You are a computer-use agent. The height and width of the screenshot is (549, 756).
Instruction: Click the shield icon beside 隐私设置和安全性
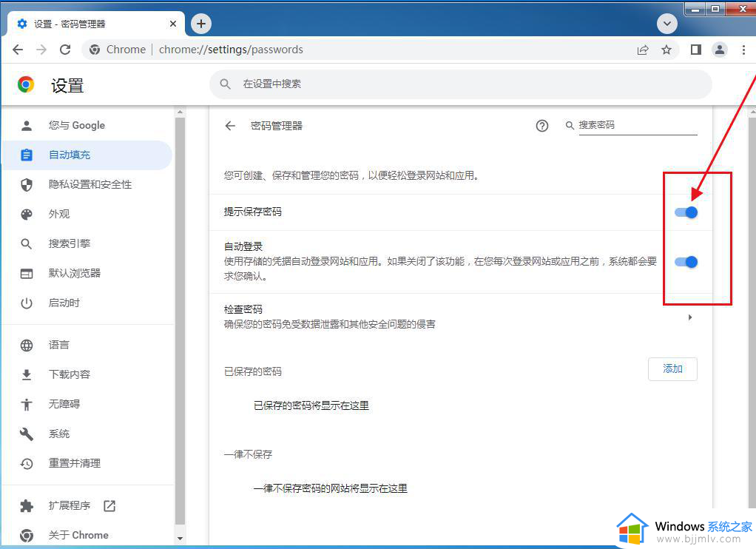[x=27, y=185]
